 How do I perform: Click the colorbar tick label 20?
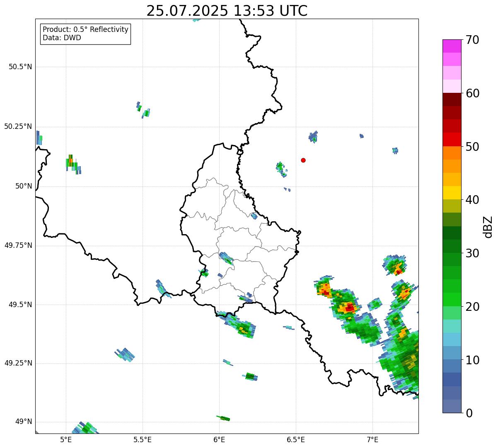472,307
